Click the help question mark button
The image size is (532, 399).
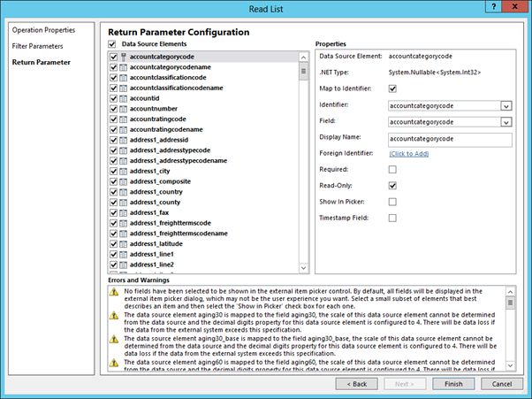pyautogui.click(x=493, y=6)
